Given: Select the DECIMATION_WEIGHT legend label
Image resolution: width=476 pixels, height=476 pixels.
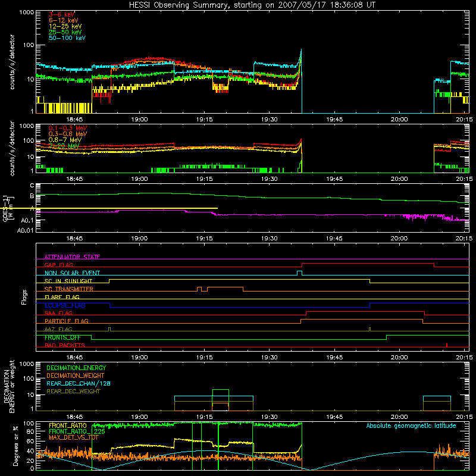Looking at the screenshot, I should [x=76, y=375].
